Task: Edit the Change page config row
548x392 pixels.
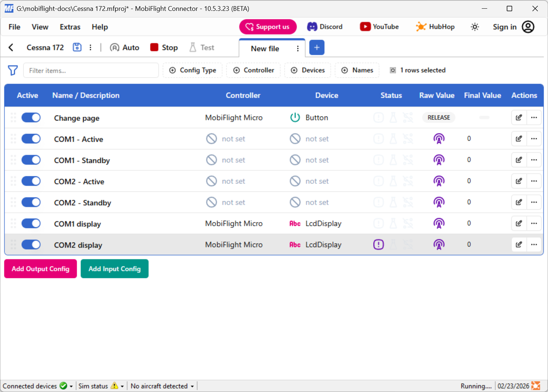Action: 519,117
